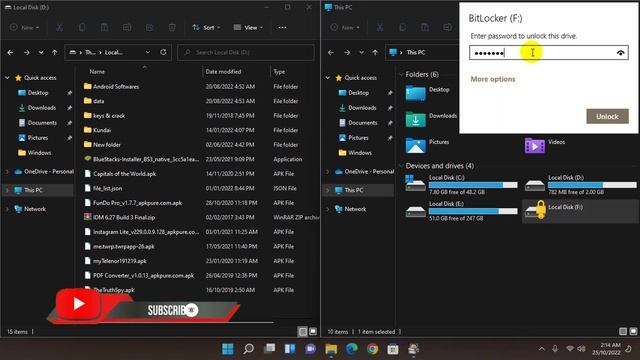The height and width of the screenshot is (360, 640).
Task: Launch Google Chrome from taskbar
Action: 372,349
